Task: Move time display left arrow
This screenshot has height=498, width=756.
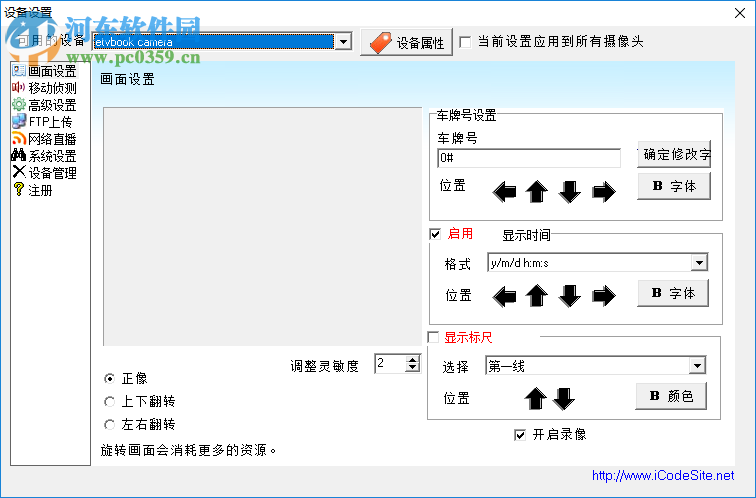Action: coord(505,296)
